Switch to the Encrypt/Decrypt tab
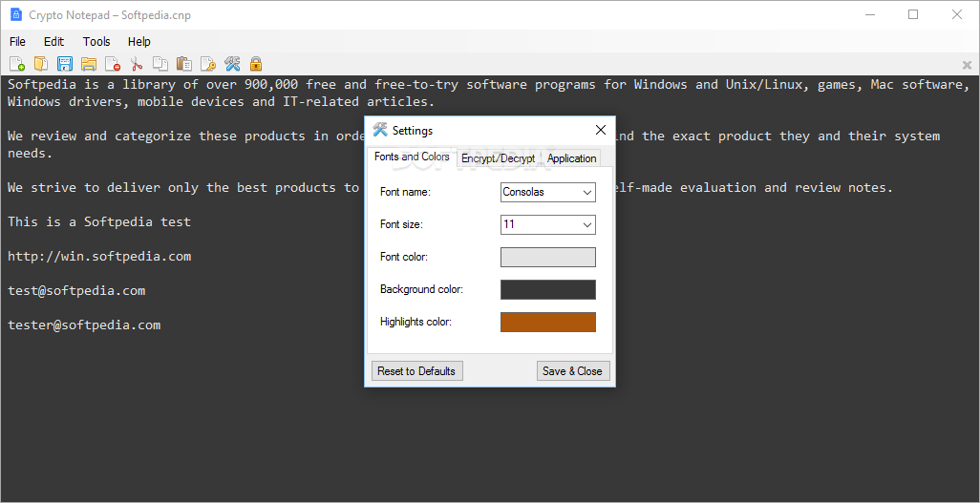980x503 pixels. click(499, 158)
